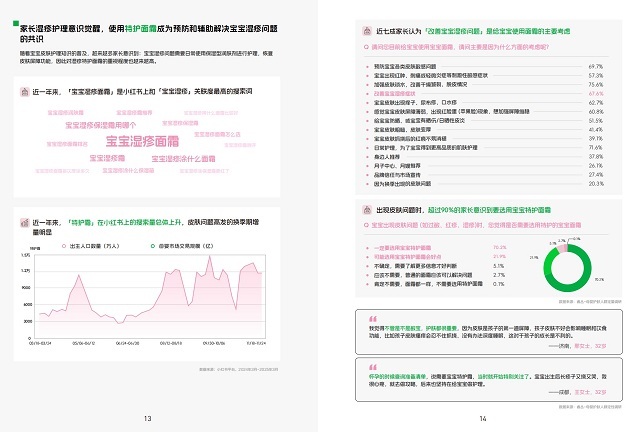Click the green square beside the page 13 title
Image resolution: width=640 pixels, height=432 pixels.
(16, 23)
